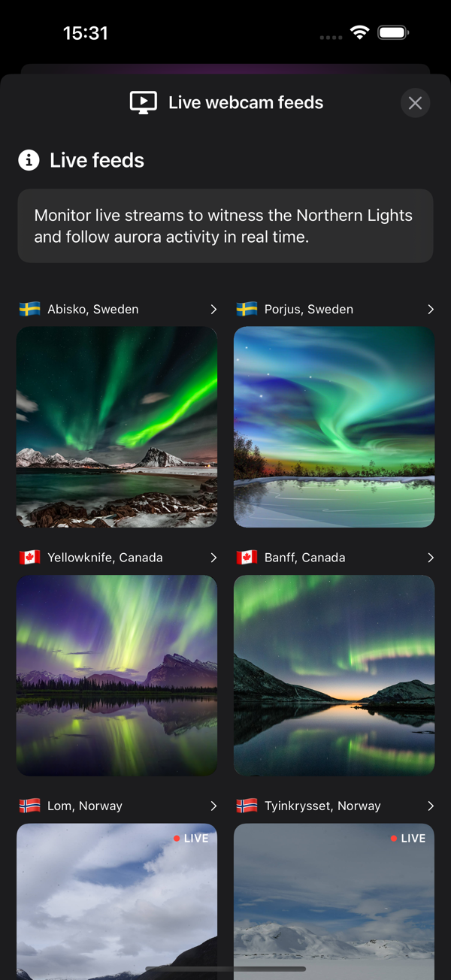The height and width of the screenshot is (980, 451).
Task: Expand the Porjus, Sweden feed chevron
Action: click(x=431, y=309)
